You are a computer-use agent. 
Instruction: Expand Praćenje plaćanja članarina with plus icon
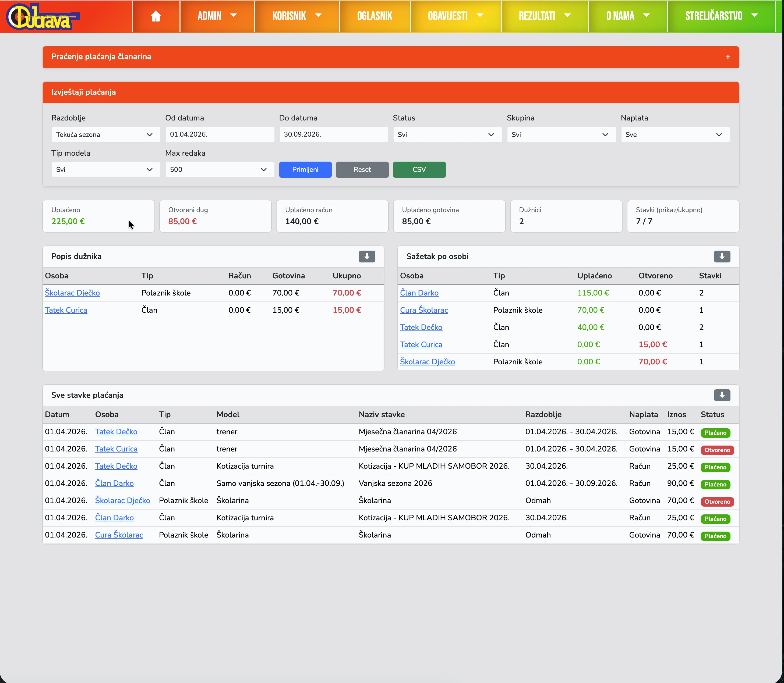[x=728, y=57]
